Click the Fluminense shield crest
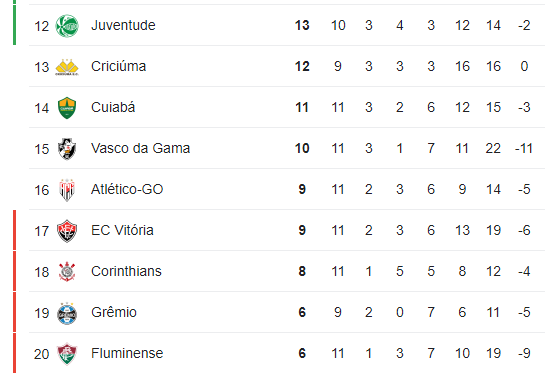 [x=67, y=354]
